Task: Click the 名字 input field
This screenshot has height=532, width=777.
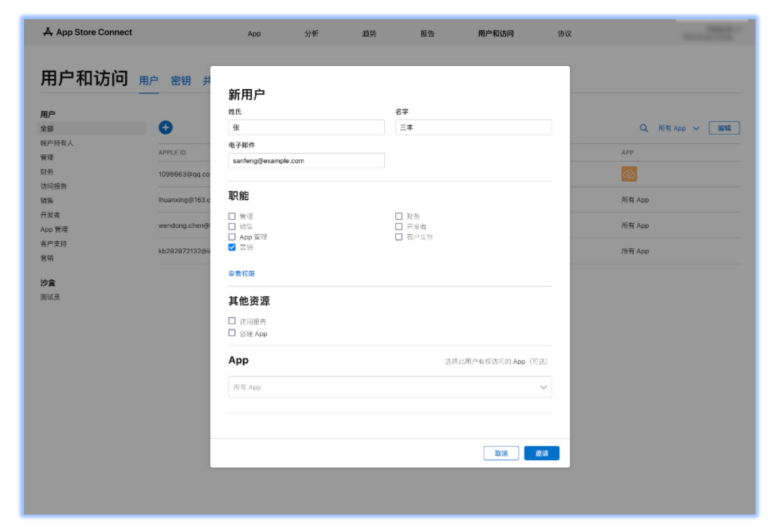Action: click(x=473, y=127)
